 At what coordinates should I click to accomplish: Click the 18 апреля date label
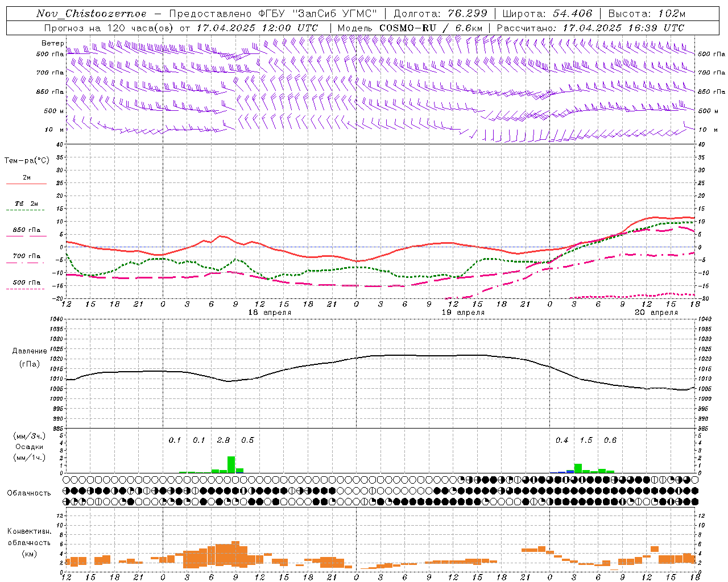coord(270,313)
